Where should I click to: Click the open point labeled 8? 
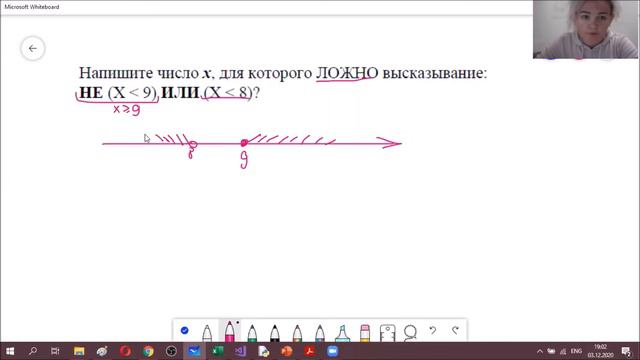[193, 144]
